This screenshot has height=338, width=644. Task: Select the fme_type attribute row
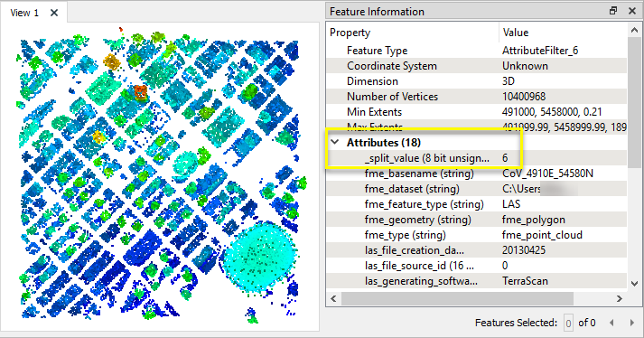(x=476, y=235)
